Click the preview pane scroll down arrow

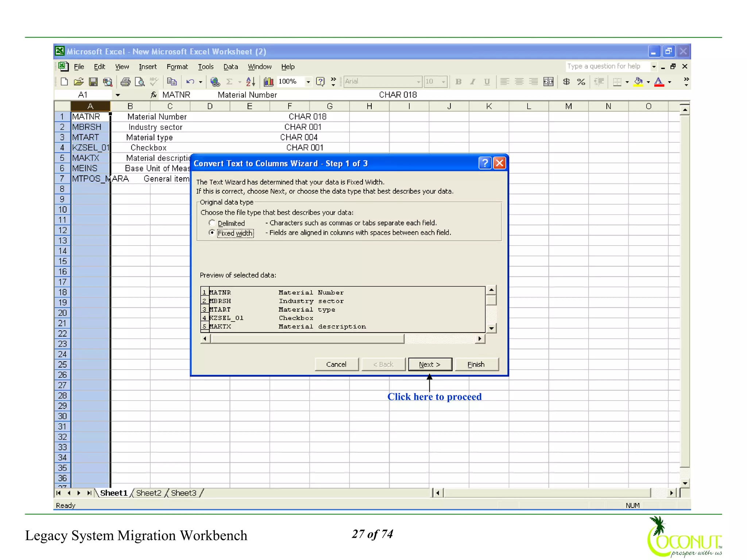491,328
